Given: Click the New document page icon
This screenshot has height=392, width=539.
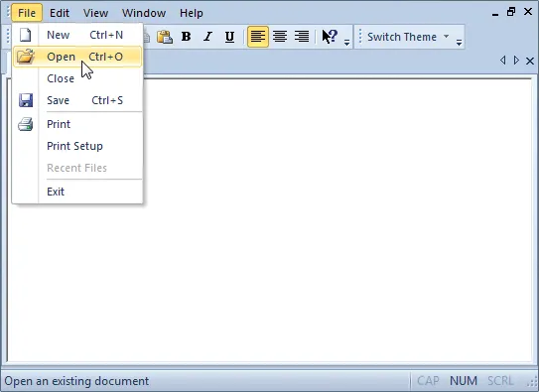Looking at the screenshot, I should (25, 35).
